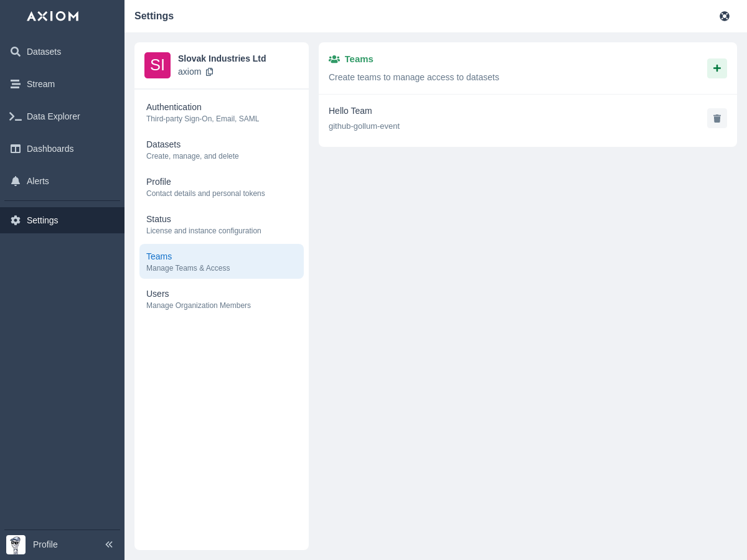Open the help lifebuoy icon
The image size is (747, 560).
coord(725,16)
